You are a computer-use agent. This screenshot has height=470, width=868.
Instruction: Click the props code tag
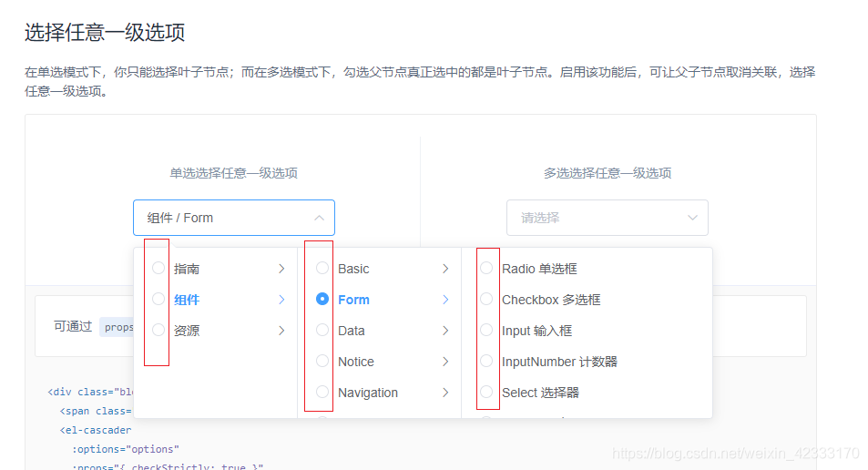point(117,327)
